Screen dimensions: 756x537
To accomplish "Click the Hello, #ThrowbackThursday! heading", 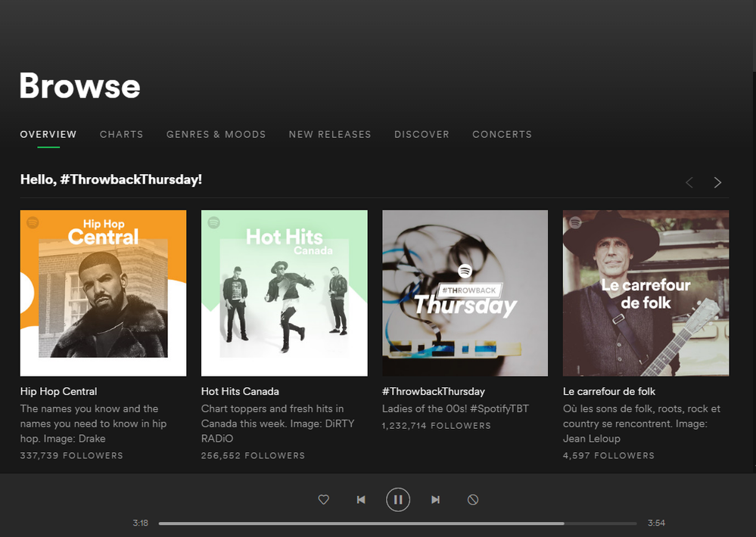I will coord(111,179).
